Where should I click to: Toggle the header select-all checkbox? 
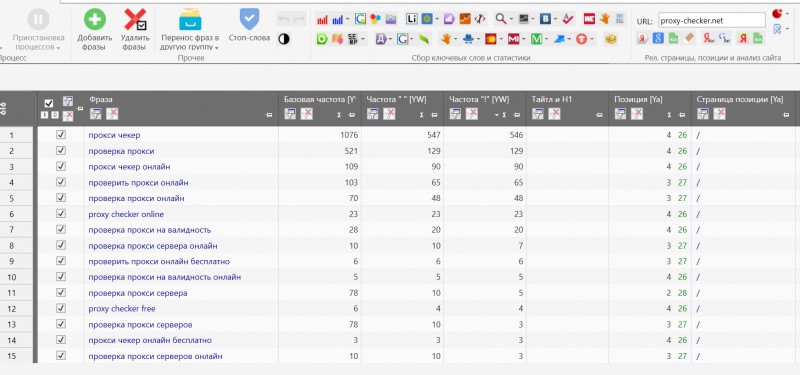(x=49, y=104)
